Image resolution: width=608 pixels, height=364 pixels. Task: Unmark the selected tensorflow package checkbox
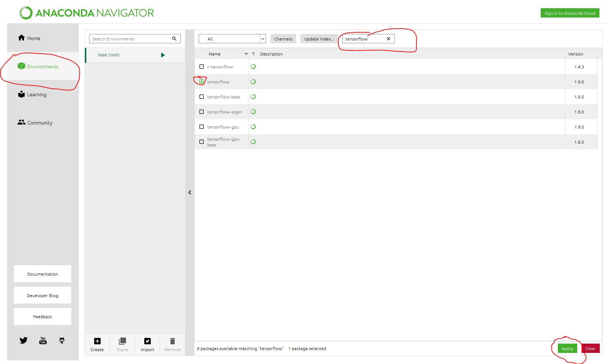pos(202,82)
